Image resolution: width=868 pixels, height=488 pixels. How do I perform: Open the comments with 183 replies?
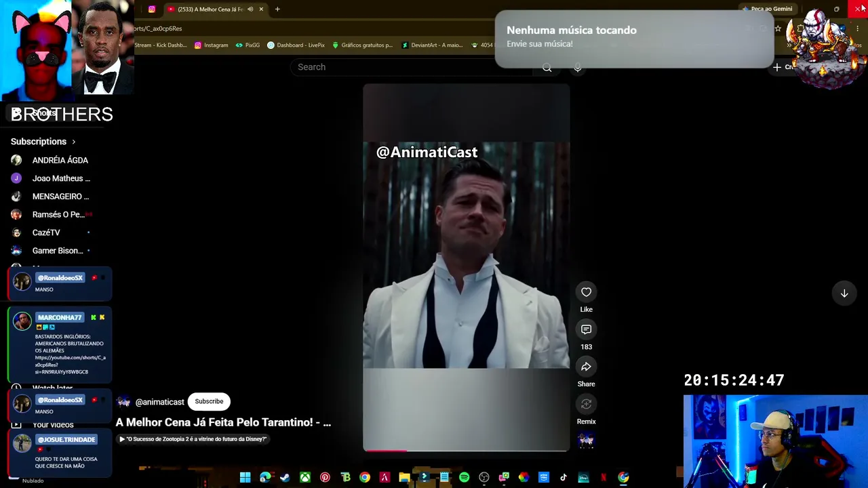pos(586,329)
